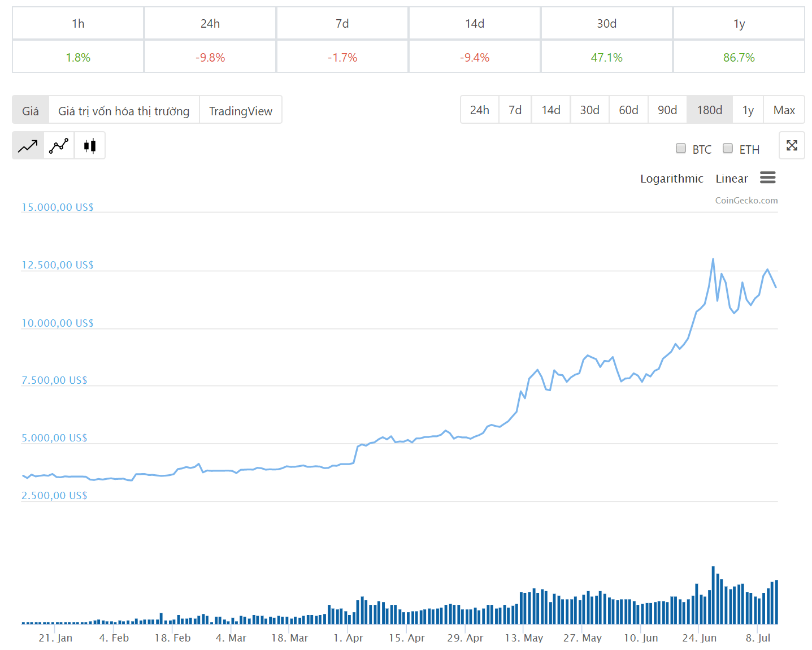Select the simple line chart icon
Screen dimensions: 812x650
(x=28, y=146)
